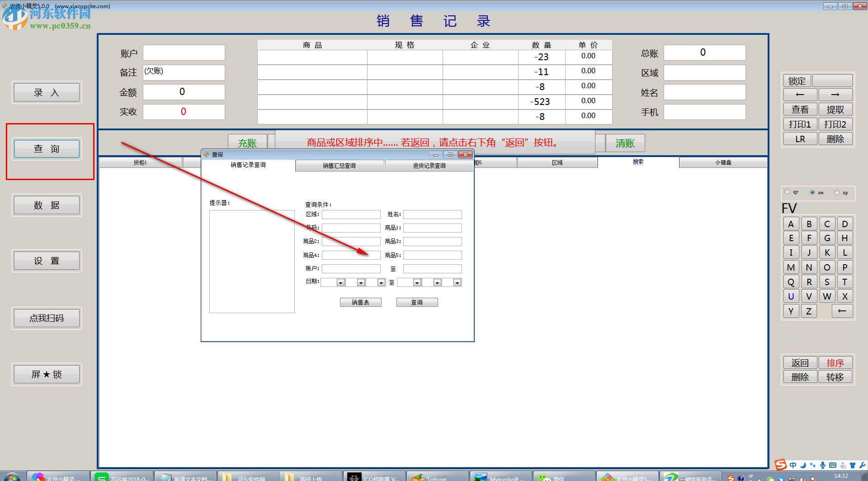Switch to the 销售记录查询 tab
The image size is (868, 481).
(248, 165)
